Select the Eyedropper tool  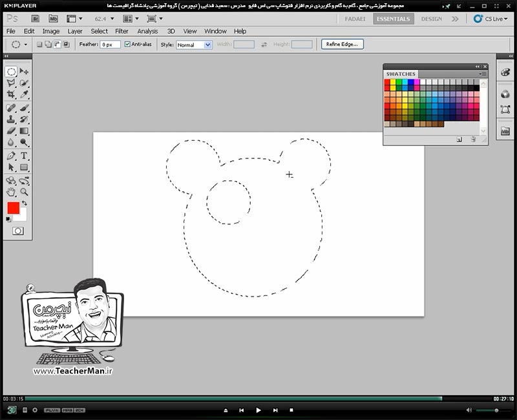tap(24, 94)
